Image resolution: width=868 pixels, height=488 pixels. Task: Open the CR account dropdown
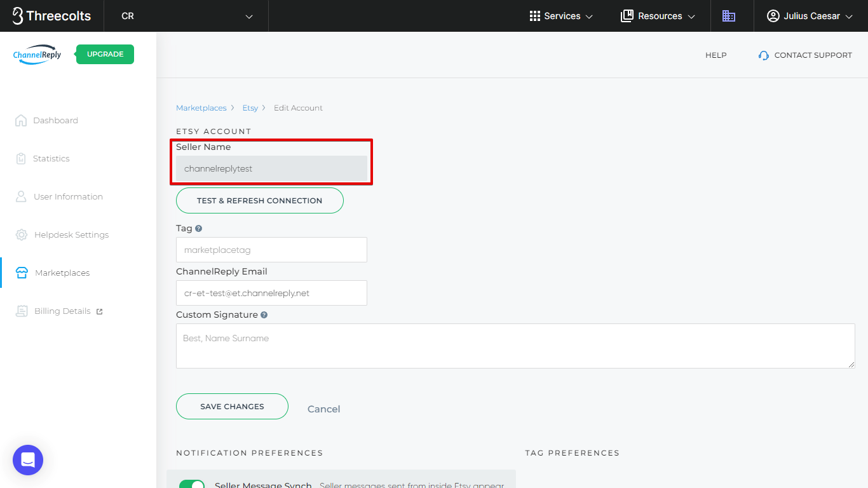[x=186, y=16]
